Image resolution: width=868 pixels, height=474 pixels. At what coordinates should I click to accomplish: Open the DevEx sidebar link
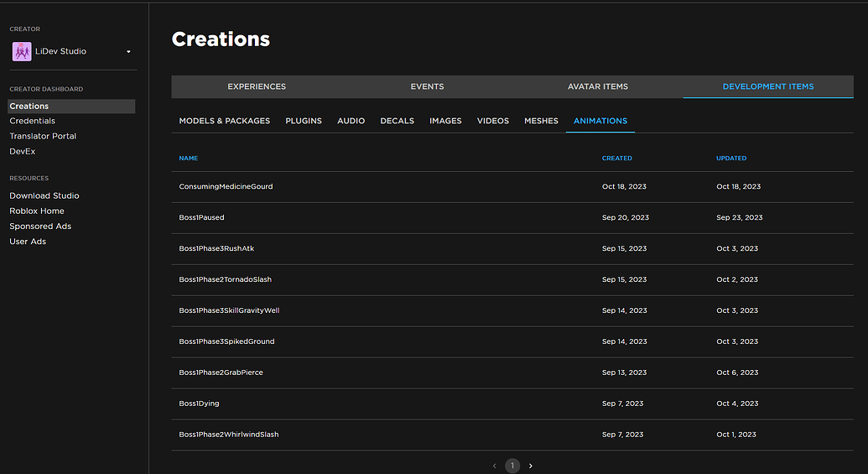(x=22, y=151)
